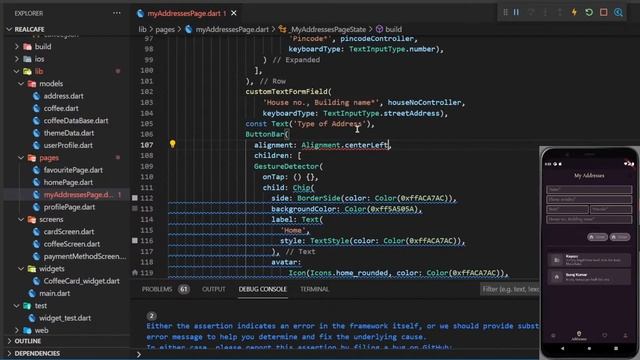Expand the web folder
The image size is (640, 360).
17,330
